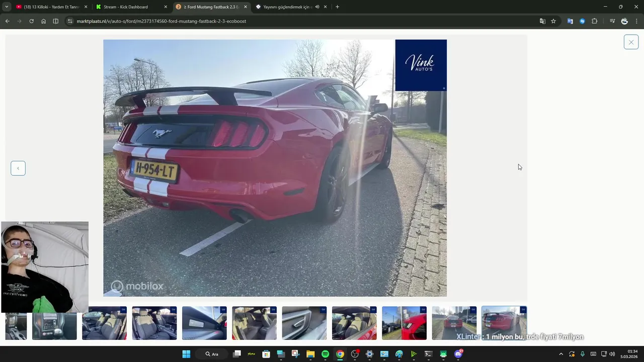Open the media controls icon in toolbar
This screenshot has height=362, width=644.
[612, 21]
